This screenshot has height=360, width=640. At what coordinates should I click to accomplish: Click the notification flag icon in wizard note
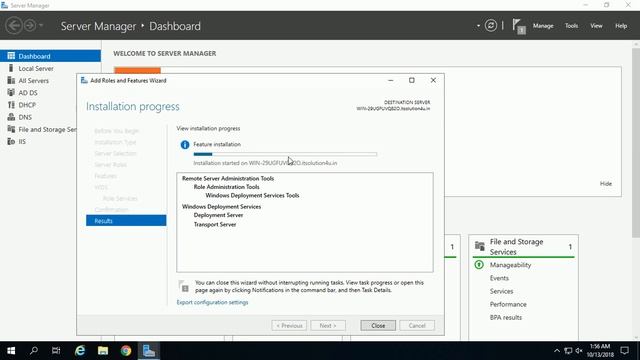tap(184, 286)
